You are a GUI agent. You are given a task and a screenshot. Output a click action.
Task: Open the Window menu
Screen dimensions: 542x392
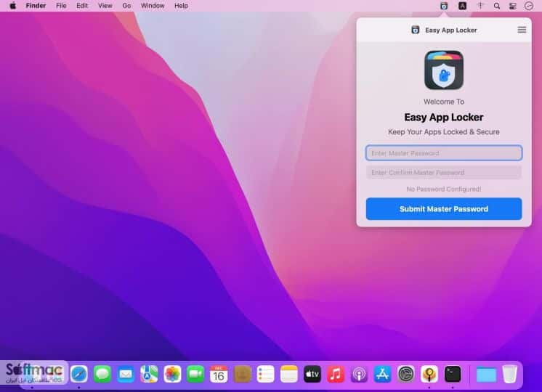pyautogui.click(x=153, y=6)
